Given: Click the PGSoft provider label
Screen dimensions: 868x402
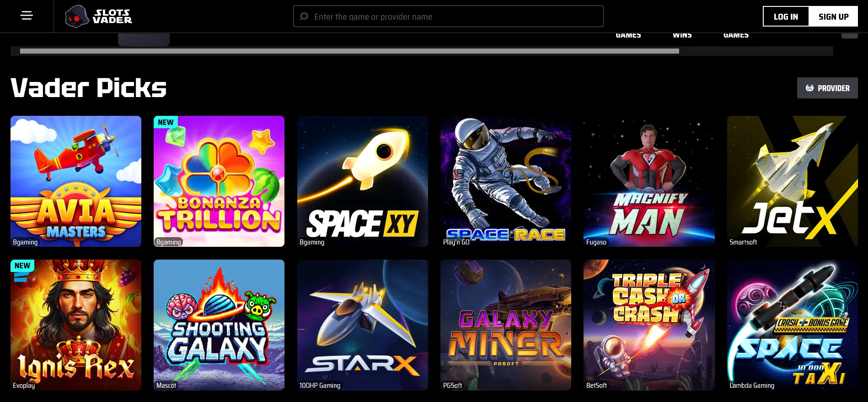Looking at the screenshot, I should [453, 386].
